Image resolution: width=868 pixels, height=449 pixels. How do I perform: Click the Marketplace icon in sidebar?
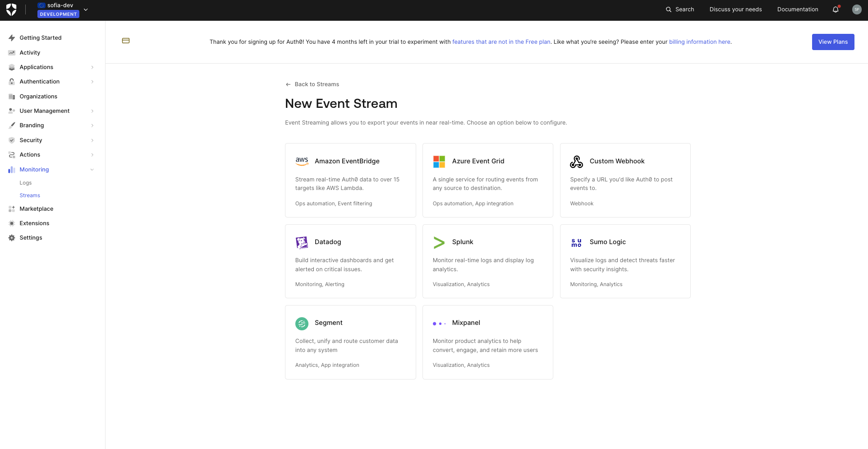(12, 209)
